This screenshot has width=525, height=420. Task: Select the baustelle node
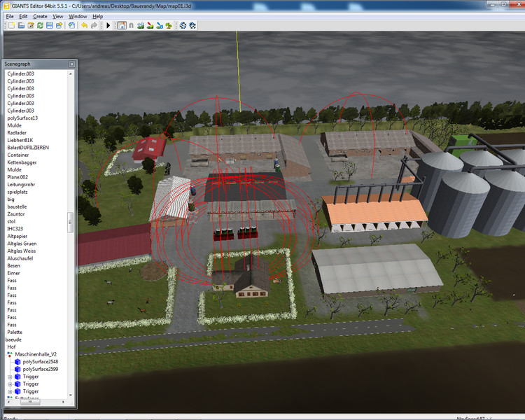pyautogui.click(x=17, y=206)
